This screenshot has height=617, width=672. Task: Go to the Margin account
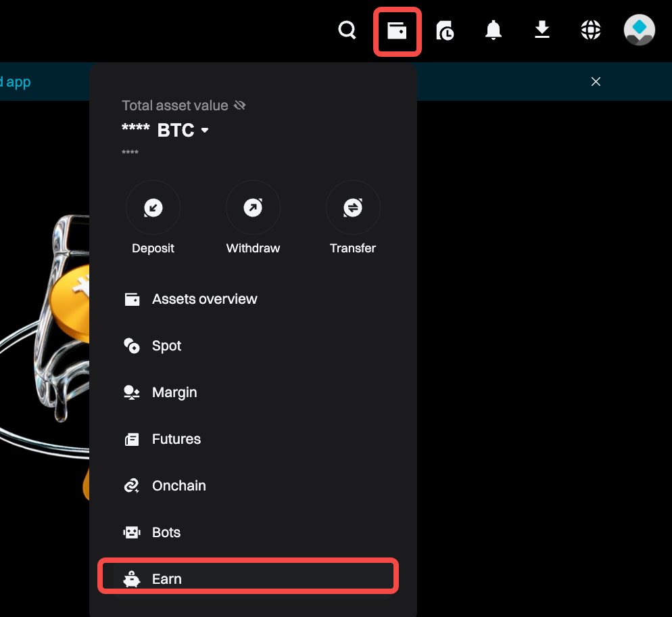[174, 392]
